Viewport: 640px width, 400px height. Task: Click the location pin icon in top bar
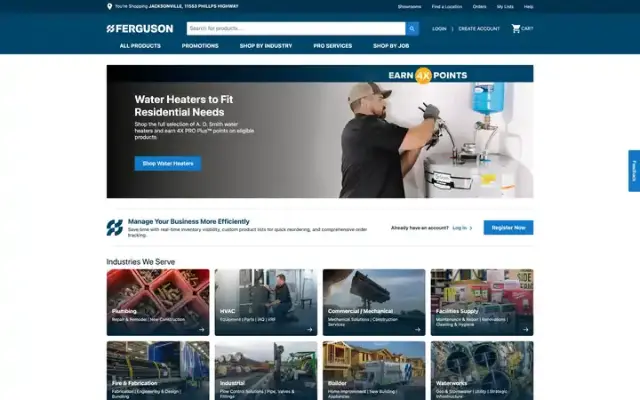[109, 7]
